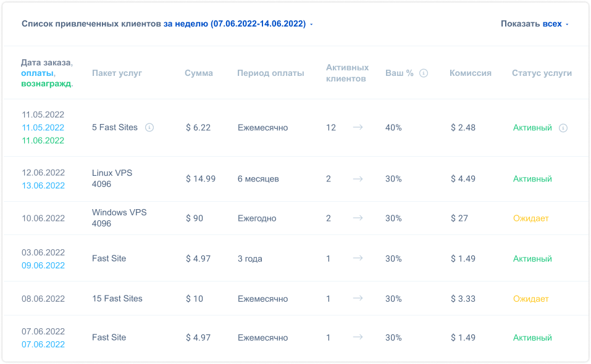This screenshot has width=591, height=364.
Task: Click the 09.06.2022 payment date
Action: coord(43,265)
